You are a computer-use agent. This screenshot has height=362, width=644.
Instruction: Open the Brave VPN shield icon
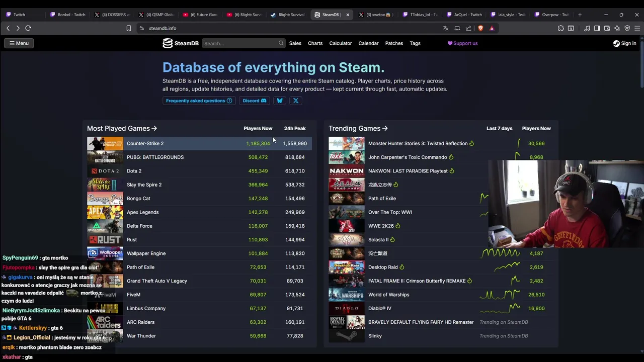coord(627,28)
